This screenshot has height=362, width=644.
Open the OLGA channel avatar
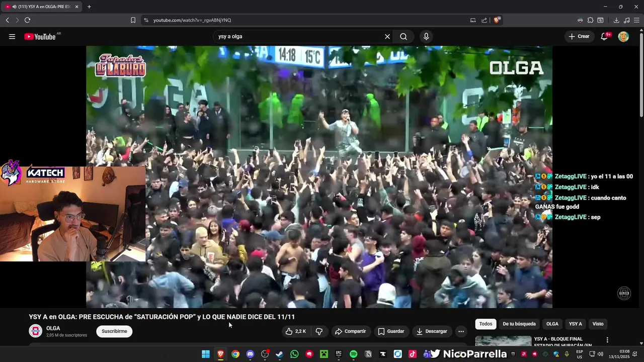point(35,331)
